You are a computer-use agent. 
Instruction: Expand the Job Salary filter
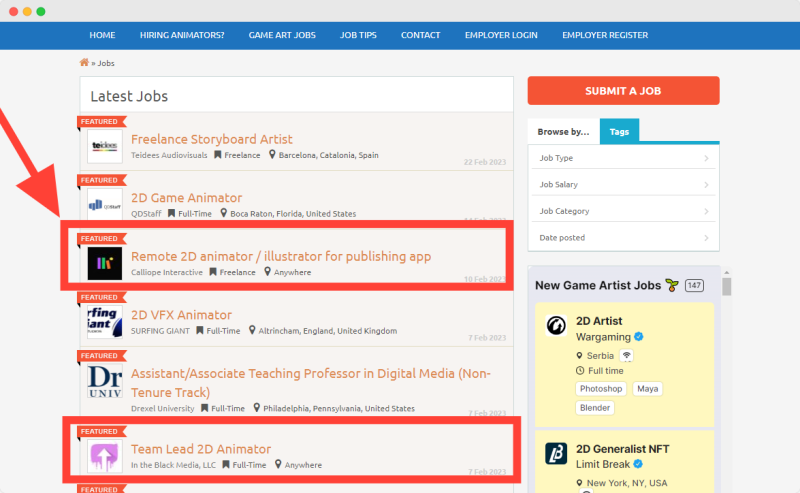(x=623, y=185)
